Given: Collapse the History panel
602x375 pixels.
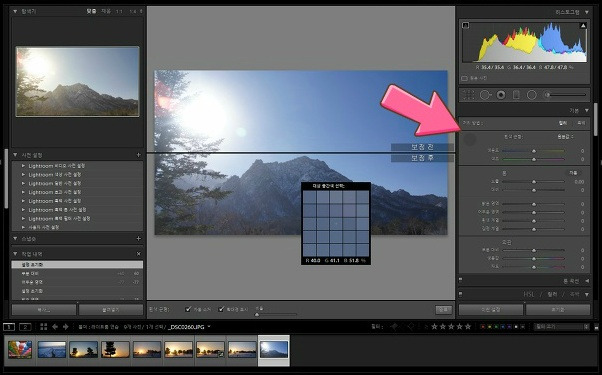Looking at the screenshot, I should click(x=15, y=254).
